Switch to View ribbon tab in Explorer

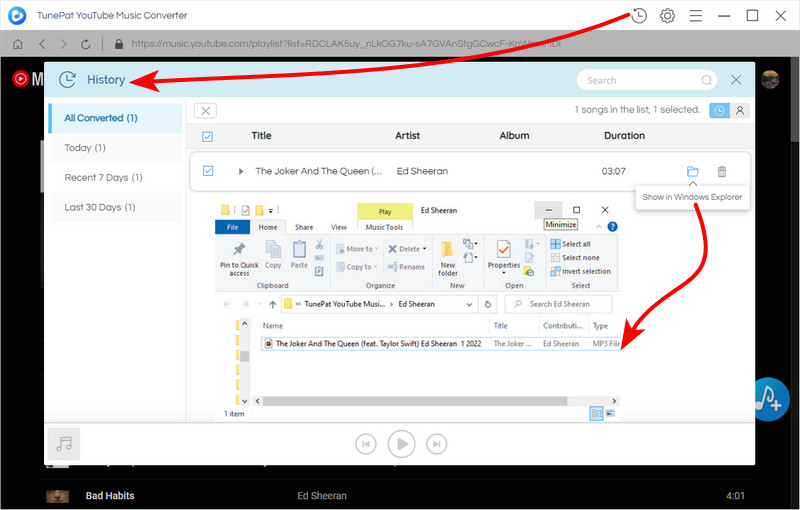point(339,227)
